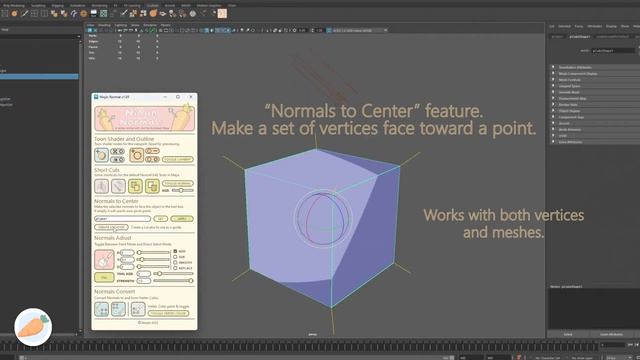The height and width of the screenshot is (360, 640).
Task: Click the Tool Size value field
Action: pos(144,273)
